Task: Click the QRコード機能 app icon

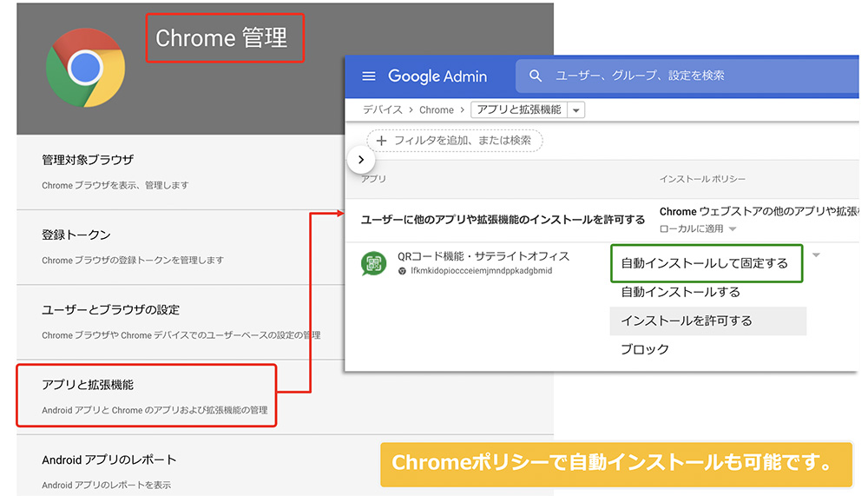Action: 373,263
